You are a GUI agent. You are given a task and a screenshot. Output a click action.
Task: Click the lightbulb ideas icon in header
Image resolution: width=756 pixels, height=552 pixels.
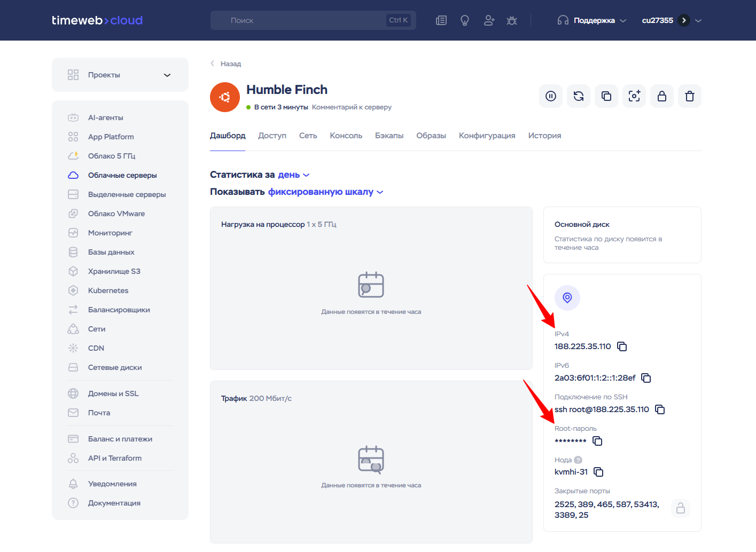tap(465, 20)
